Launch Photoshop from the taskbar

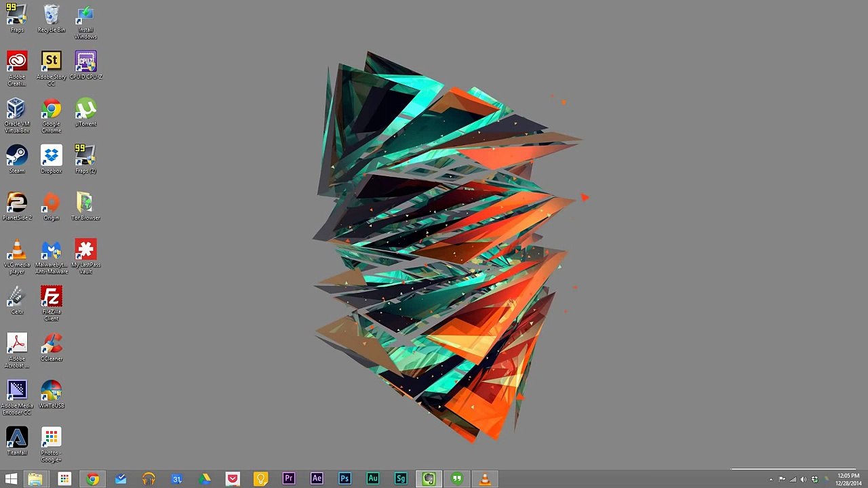[x=344, y=479]
